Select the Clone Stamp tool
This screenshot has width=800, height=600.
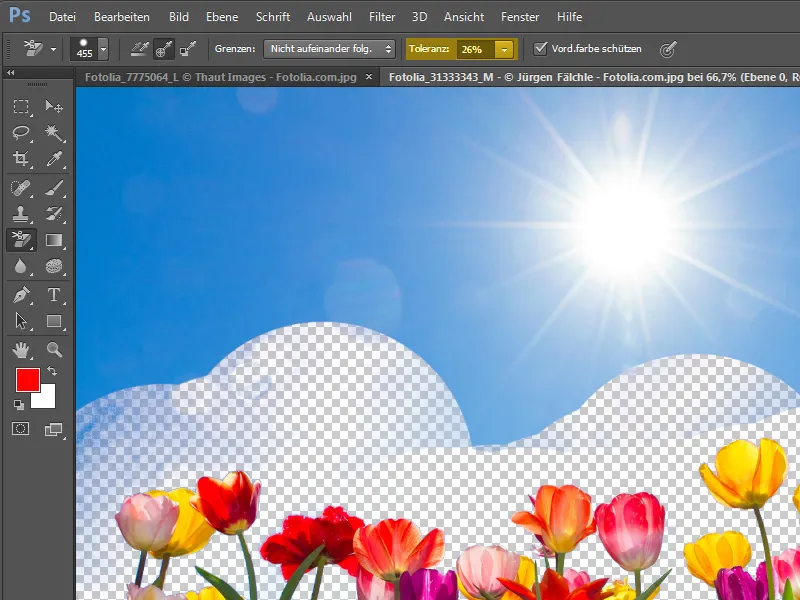coord(20,214)
